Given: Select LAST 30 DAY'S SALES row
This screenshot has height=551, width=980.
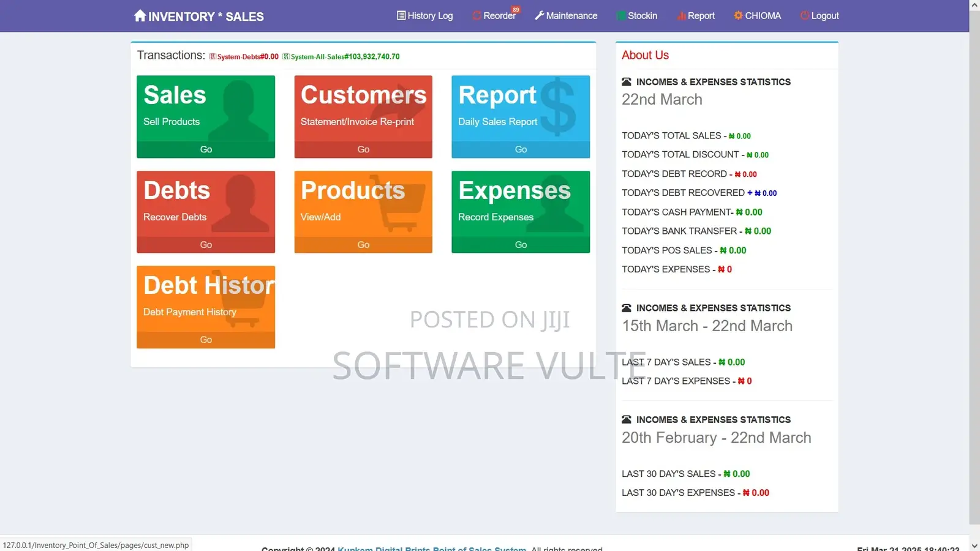Looking at the screenshot, I should point(686,474).
